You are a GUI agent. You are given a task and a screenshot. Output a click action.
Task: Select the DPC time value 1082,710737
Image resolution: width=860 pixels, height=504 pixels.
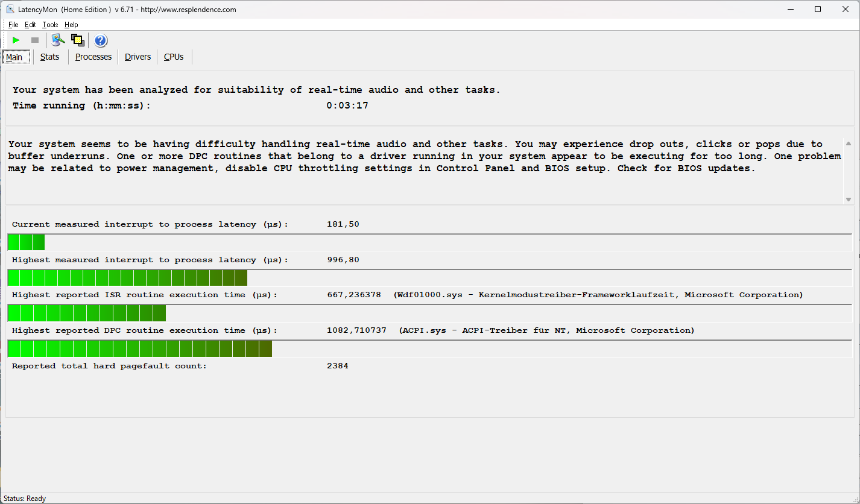[x=356, y=330]
